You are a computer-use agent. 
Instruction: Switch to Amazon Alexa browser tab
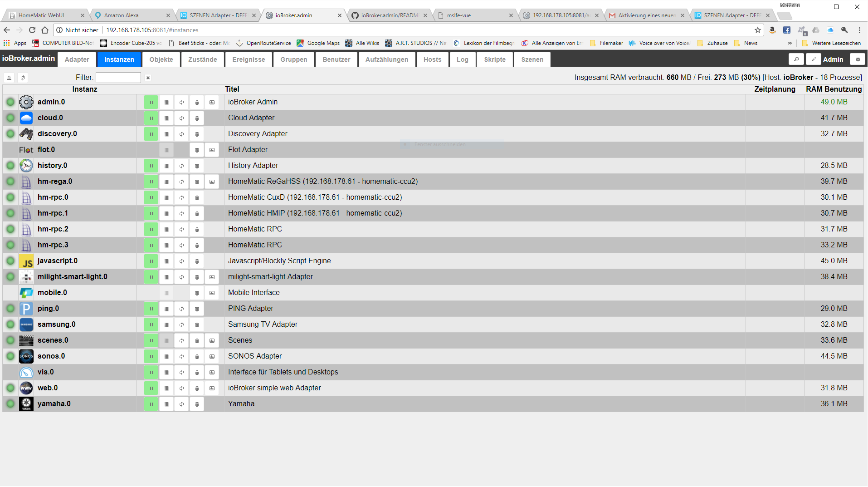click(x=132, y=15)
